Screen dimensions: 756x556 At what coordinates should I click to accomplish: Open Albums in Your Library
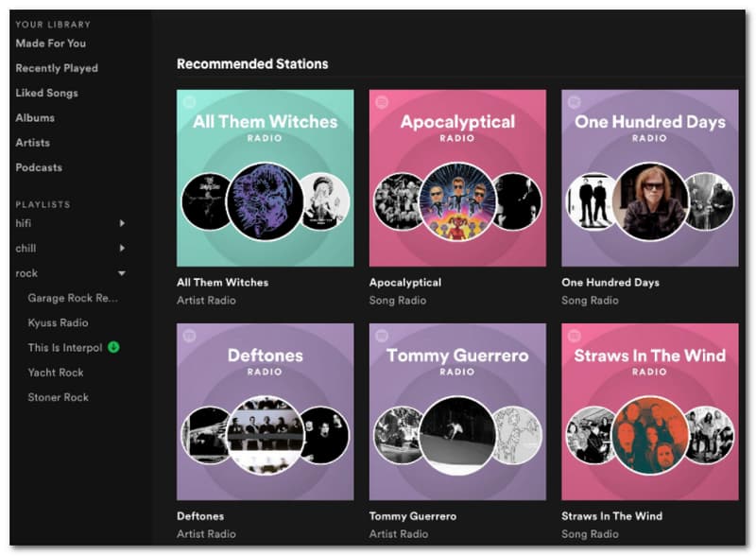(35, 118)
